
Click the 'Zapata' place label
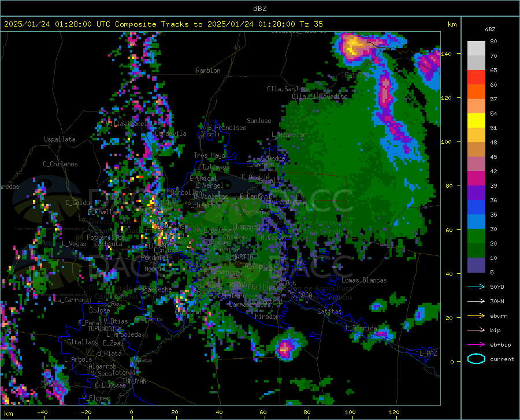[x=142, y=360]
